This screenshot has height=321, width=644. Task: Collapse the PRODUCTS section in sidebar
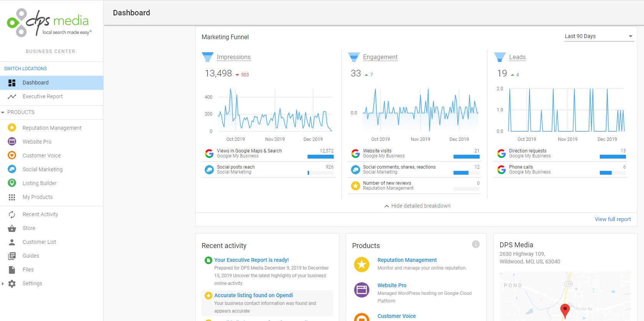[3, 112]
